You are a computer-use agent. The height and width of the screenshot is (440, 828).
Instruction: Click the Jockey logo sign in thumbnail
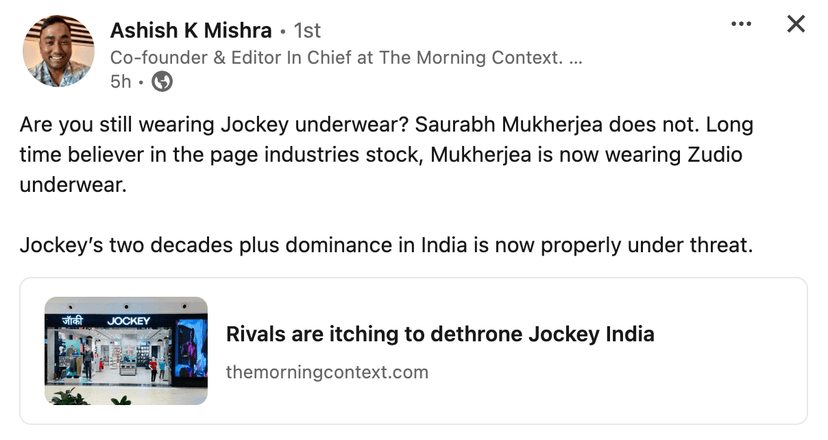[x=130, y=320]
